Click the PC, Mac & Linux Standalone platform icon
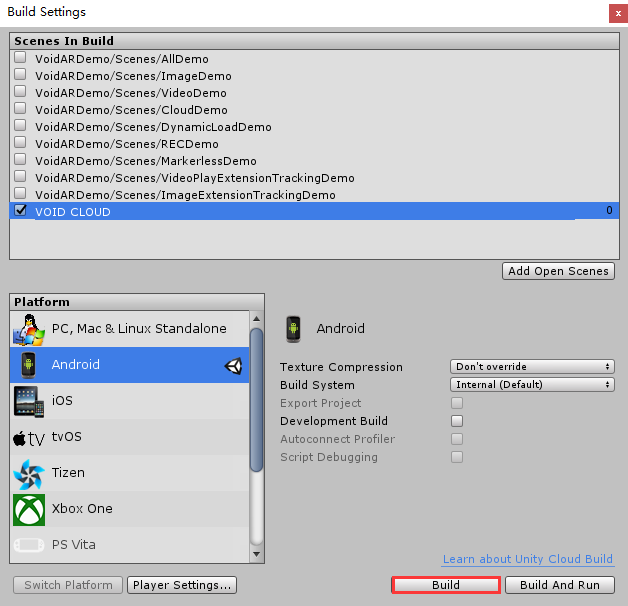Viewport: 628px width, 606px height. click(29, 330)
